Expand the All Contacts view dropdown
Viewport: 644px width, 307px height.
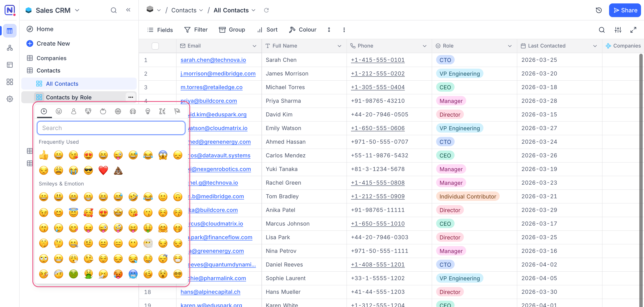[x=254, y=10]
